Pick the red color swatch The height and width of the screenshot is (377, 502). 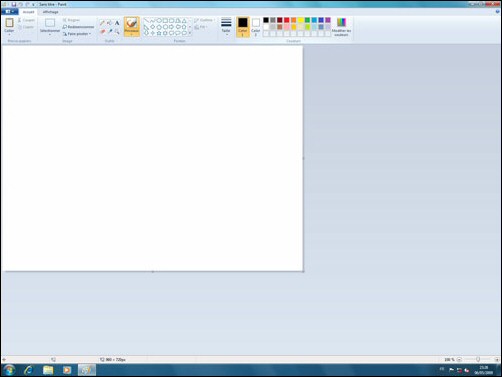tap(287, 20)
